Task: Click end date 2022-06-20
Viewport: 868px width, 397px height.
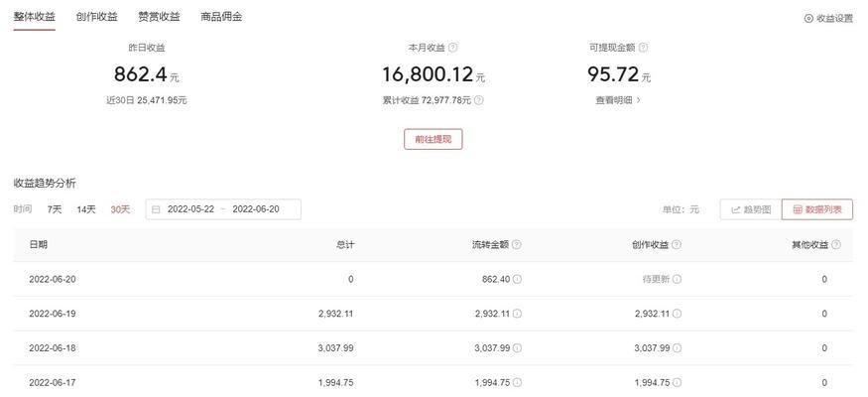Action: pos(256,209)
